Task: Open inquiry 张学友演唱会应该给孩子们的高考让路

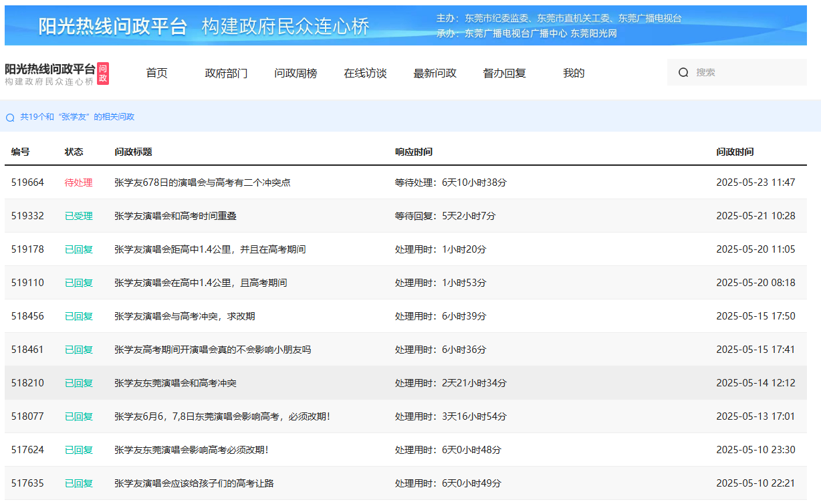Action: coord(194,483)
